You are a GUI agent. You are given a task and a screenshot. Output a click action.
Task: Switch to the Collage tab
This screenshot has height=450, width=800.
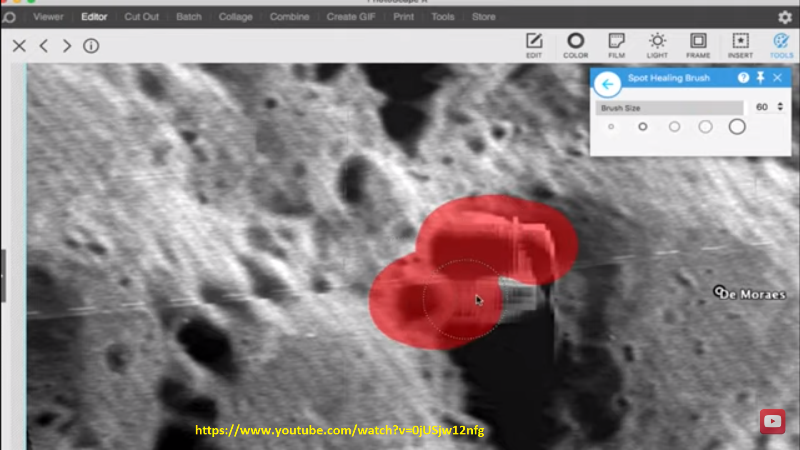click(x=236, y=17)
